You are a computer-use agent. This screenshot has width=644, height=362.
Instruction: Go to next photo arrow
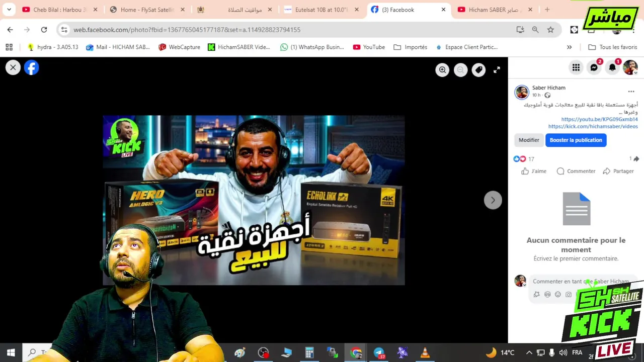click(493, 200)
